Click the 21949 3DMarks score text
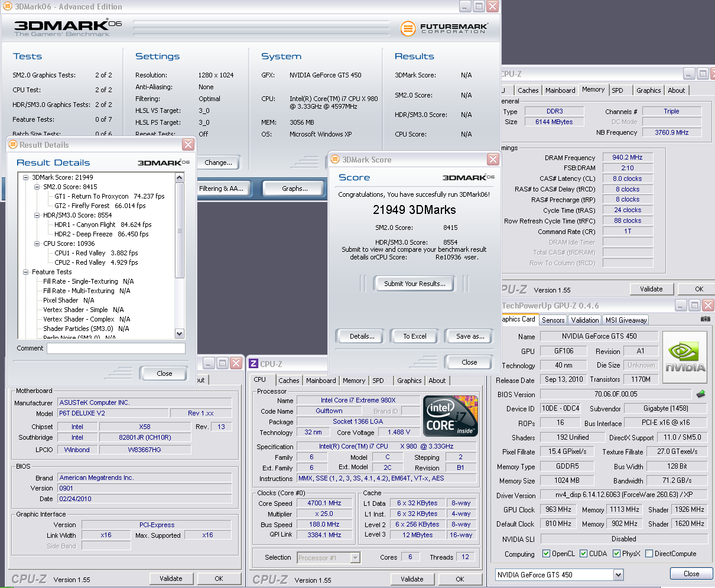This screenshot has width=715, height=588. [414, 210]
